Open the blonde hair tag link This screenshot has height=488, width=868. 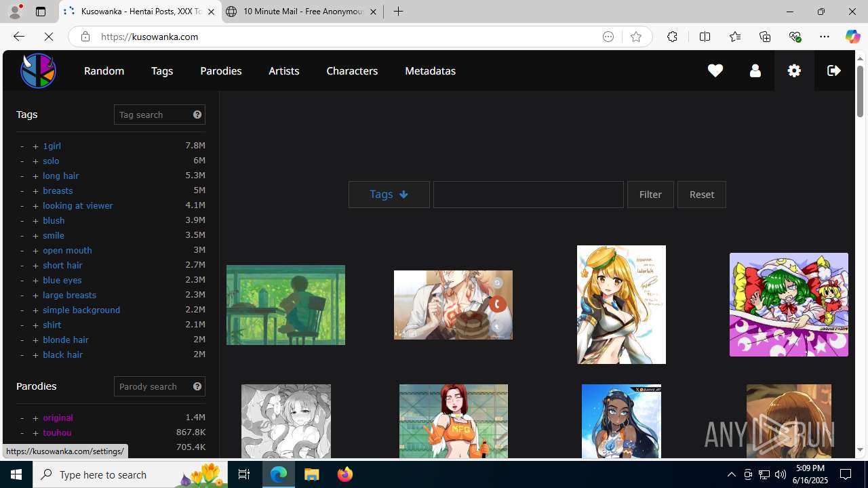click(65, 340)
